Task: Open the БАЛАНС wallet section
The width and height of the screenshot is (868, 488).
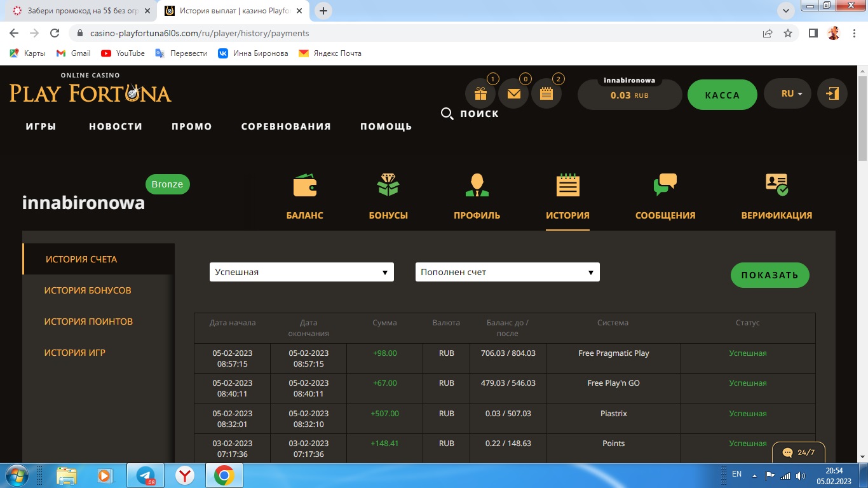Action: pyautogui.click(x=305, y=196)
